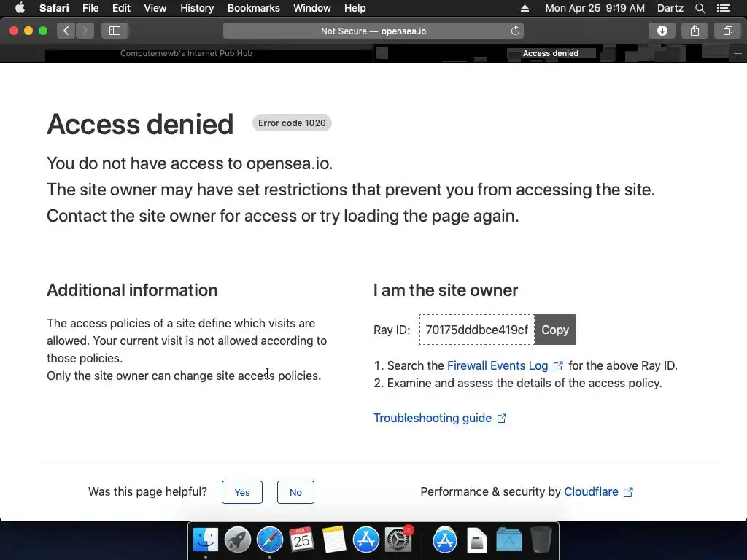Image resolution: width=747 pixels, height=560 pixels.
Task: Open the Bookmarks menu
Action: [x=253, y=8]
